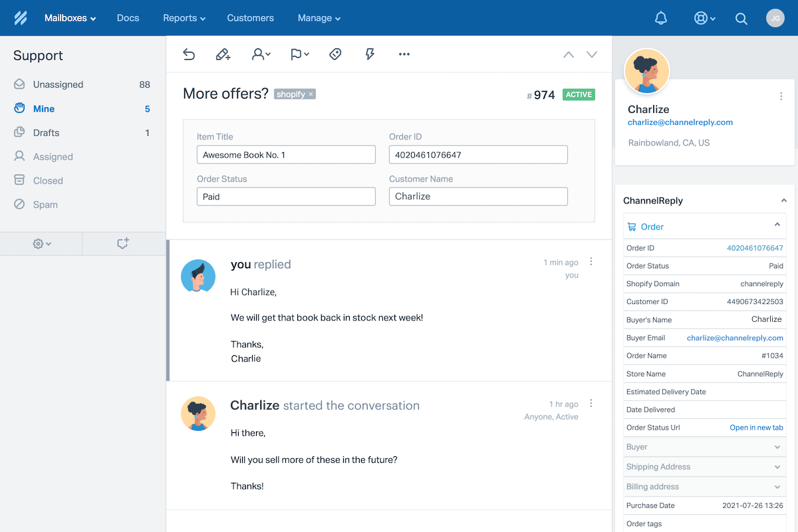Collapse the ChannelReply panel
The image size is (798, 532).
click(784, 201)
